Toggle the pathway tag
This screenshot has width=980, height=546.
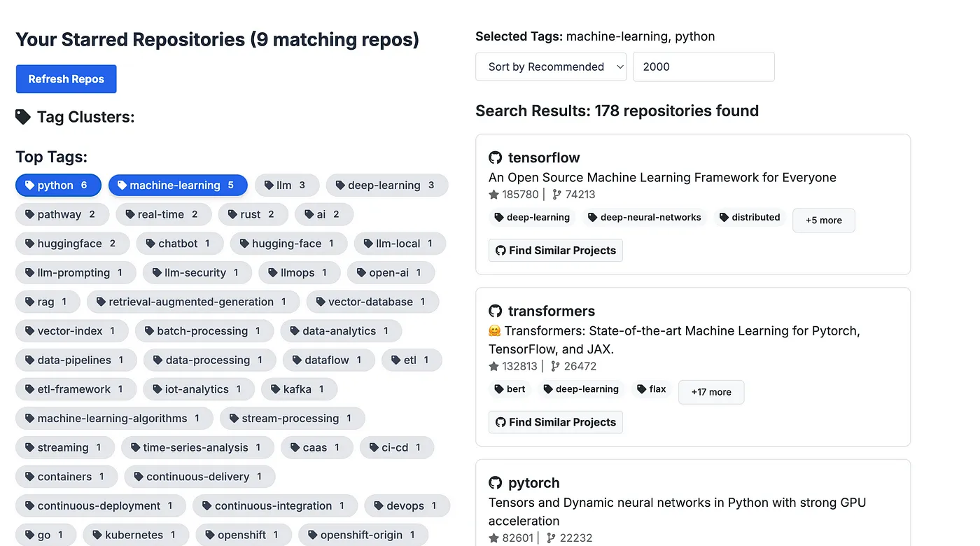click(x=62, y=214)
